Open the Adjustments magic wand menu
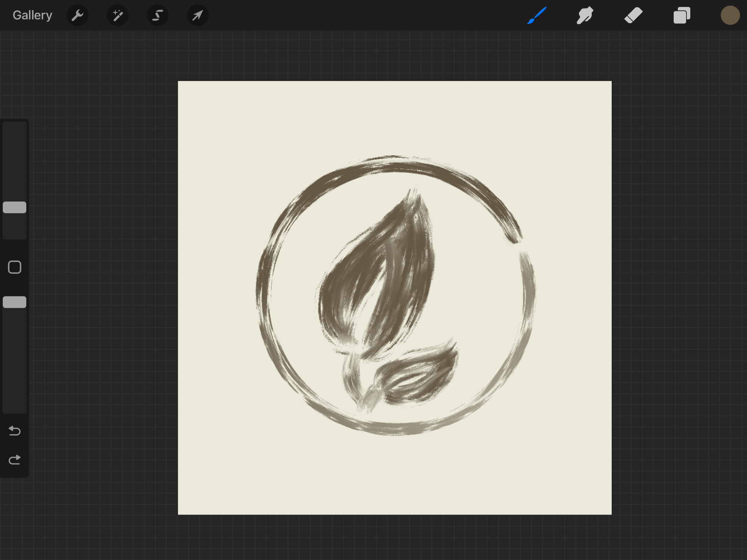The image size is (747, 560). (117, 15)
